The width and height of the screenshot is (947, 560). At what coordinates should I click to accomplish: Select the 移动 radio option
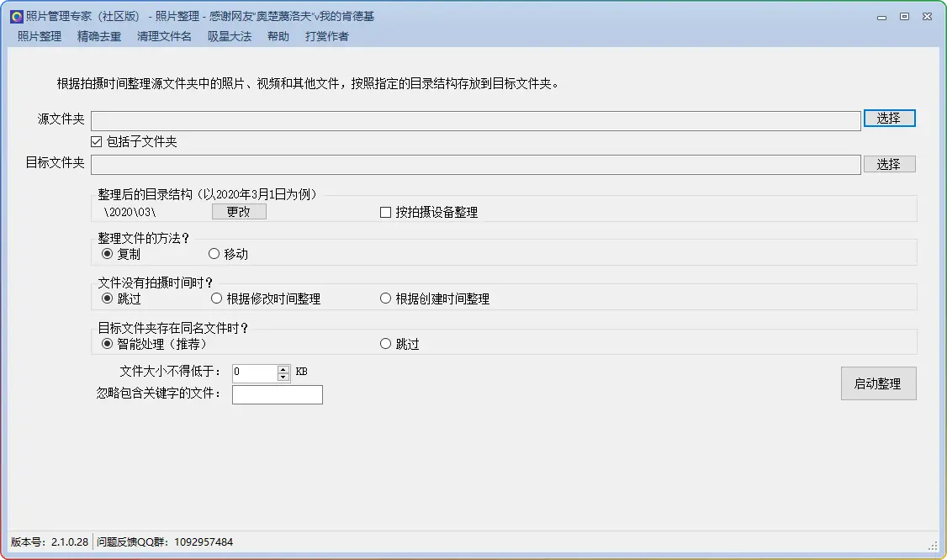point(214,254)
